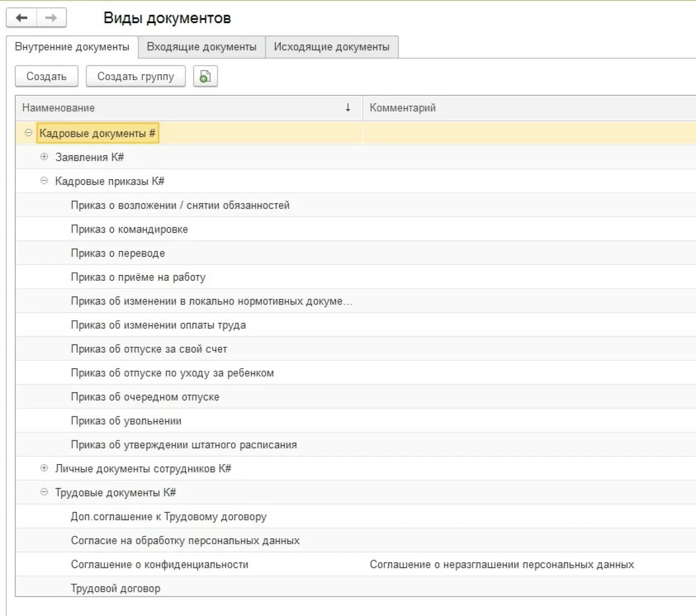The width and height of the screenshot is (696, 616).
Task: Select the Внутренние документы tab
Action: [x=72, y=47]
